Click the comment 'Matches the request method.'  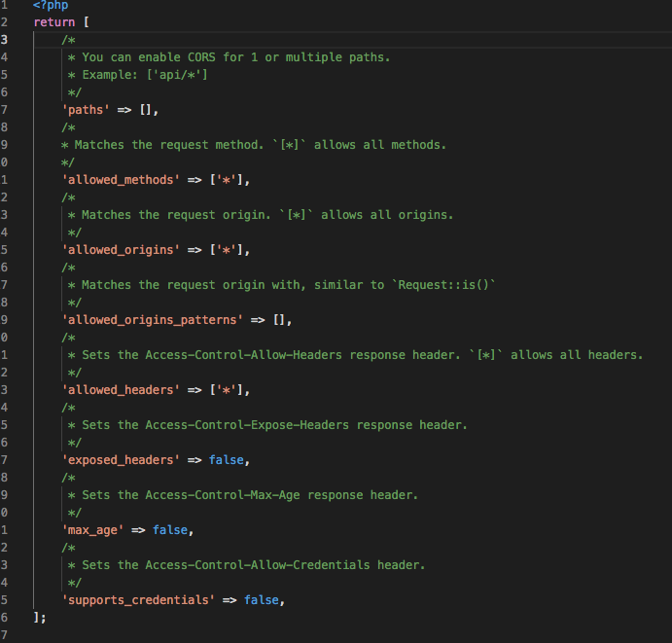pos(169,145)
